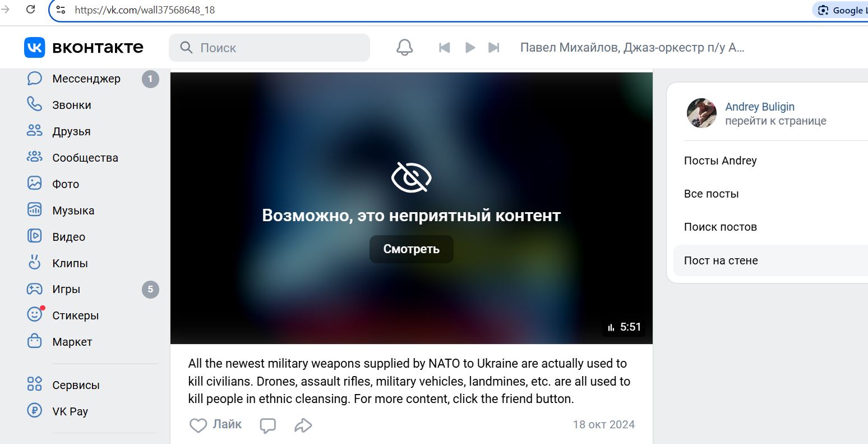This screenshot has width=868, height=444.
Task: Open the Calls (Звонки) phone icon
Action: coord(35,104)
